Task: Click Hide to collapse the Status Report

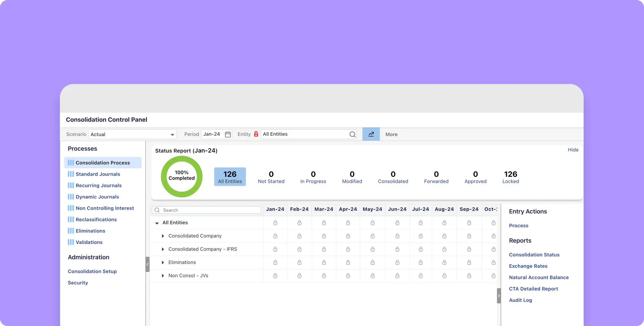Action: coord(573,150)
